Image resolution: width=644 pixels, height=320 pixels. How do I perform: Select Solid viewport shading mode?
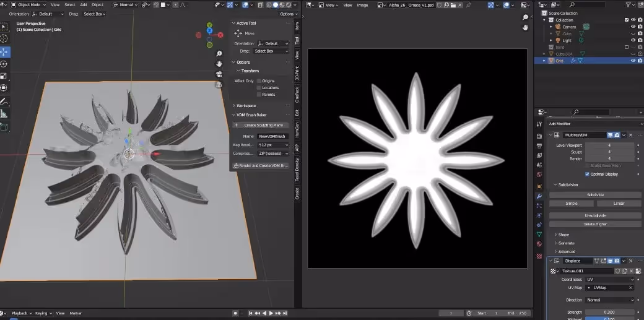[276, 5]
